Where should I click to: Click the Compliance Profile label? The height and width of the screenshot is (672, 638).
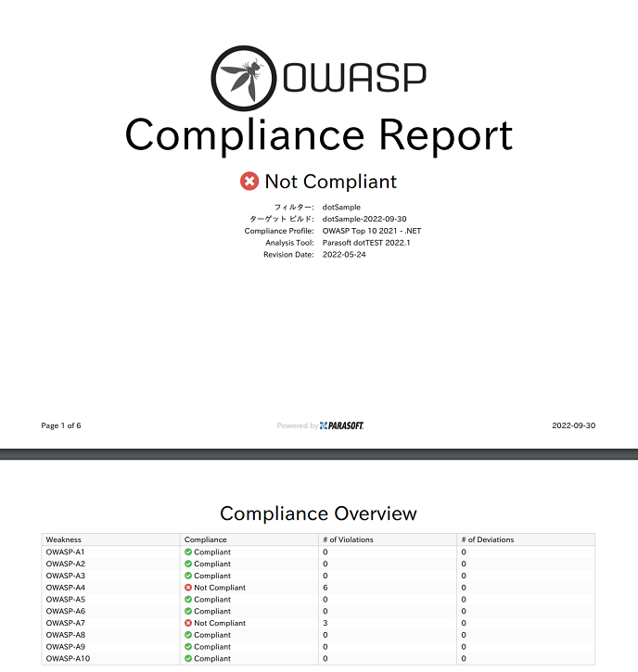coord(279,231)
